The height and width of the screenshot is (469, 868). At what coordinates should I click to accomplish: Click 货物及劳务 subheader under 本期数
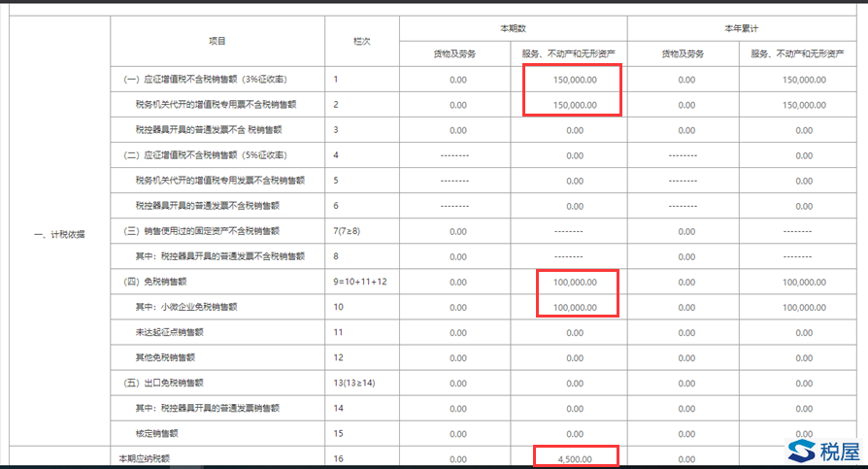458,53
